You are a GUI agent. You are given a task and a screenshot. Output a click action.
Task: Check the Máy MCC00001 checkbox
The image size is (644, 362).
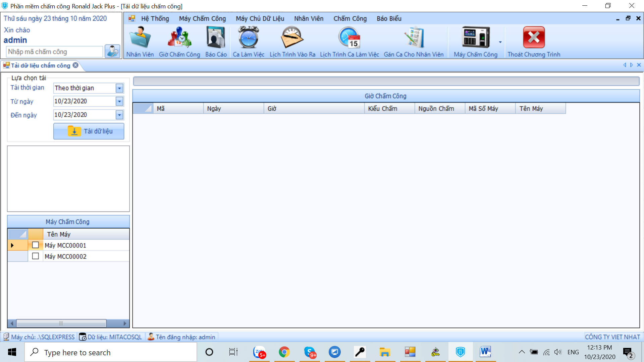[x=36, y=245]
